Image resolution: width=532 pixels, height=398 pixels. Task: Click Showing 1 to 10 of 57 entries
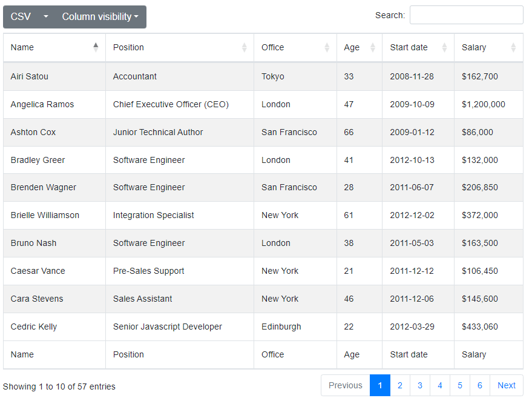point(59,386)
